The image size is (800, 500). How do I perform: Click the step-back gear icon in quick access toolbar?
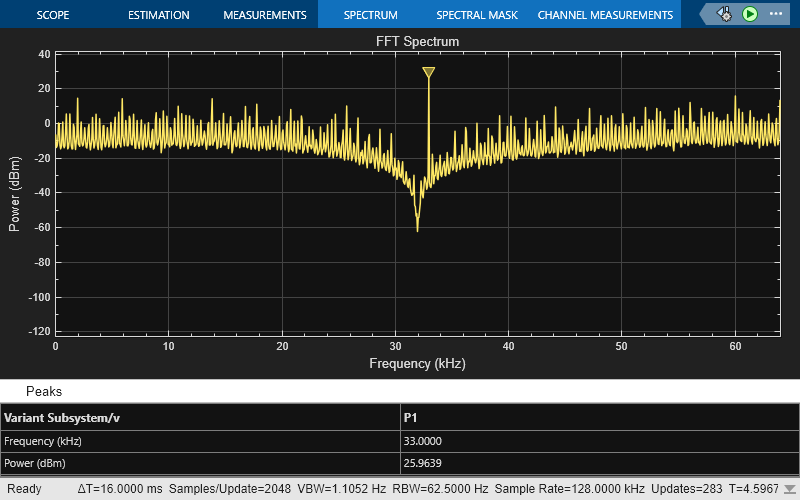pos(725,14)
